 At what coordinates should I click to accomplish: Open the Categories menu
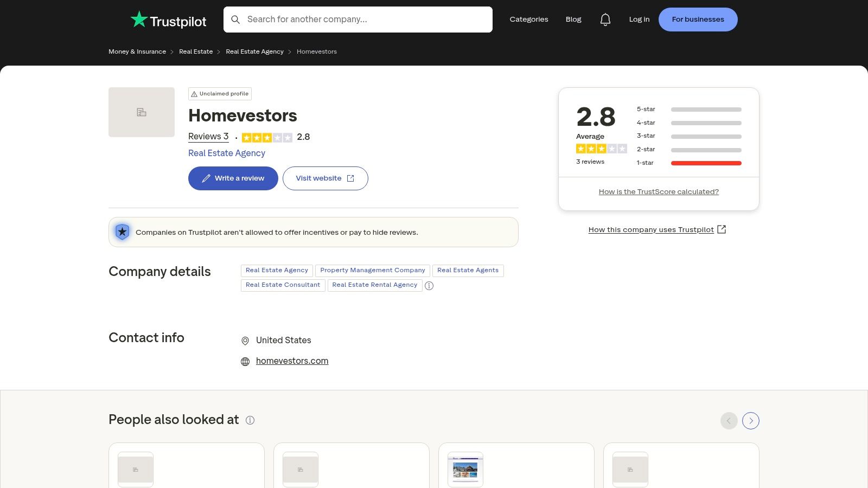pyautogui.click(x=528, y=20)
